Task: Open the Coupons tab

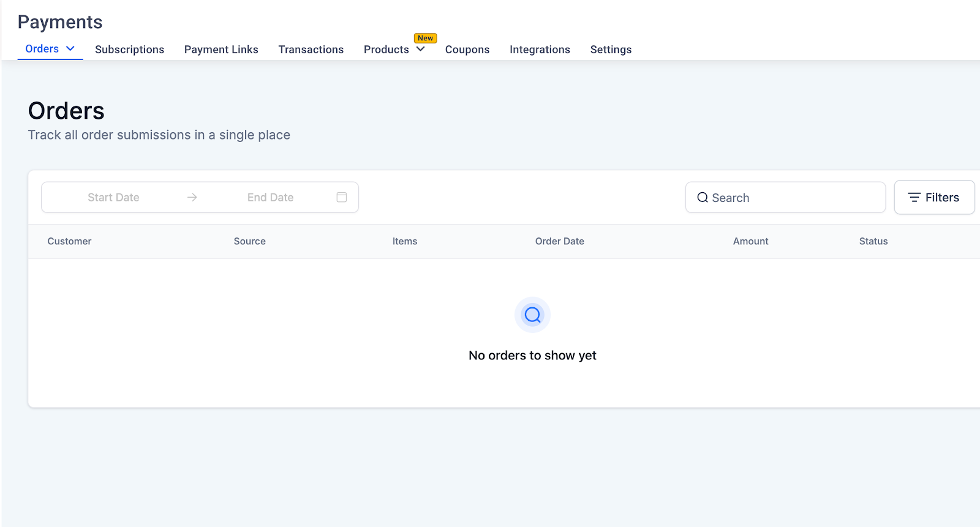Action: 467,50
